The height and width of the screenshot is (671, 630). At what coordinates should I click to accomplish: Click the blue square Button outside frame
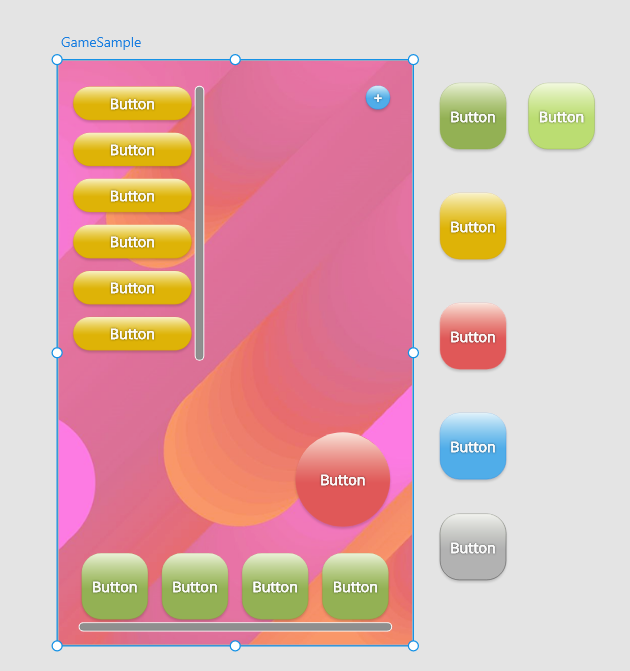[473, 446]
